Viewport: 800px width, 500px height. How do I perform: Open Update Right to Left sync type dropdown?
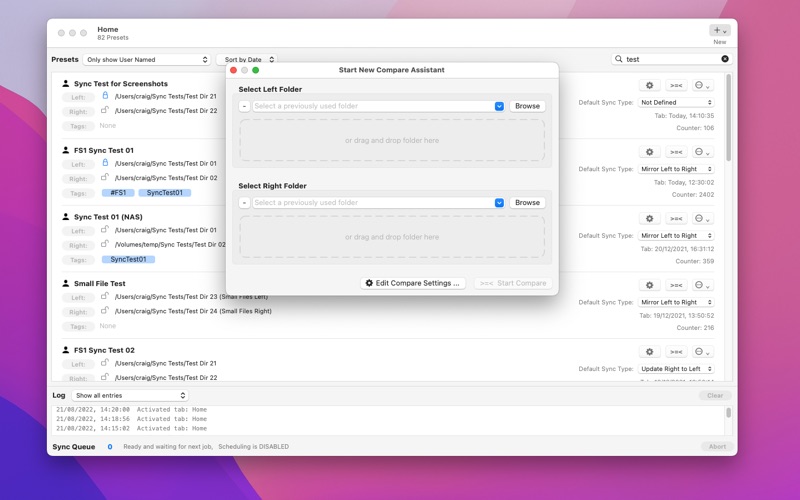click(676, 369)
